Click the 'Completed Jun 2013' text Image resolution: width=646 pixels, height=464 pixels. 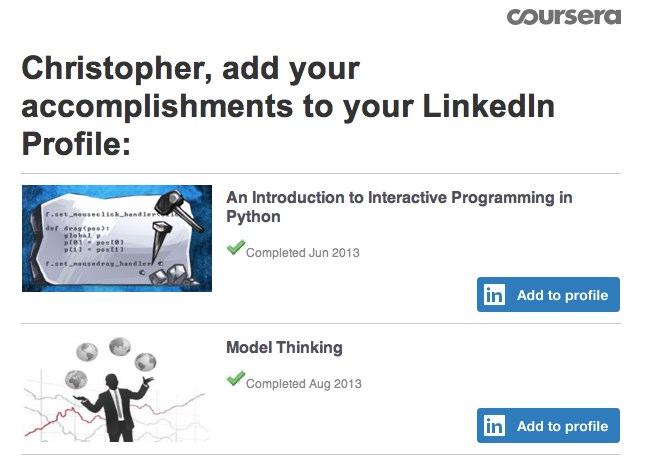click(302, 253)
